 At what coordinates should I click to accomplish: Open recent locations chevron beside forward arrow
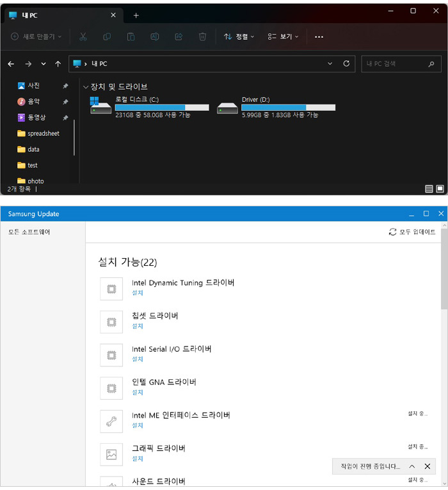click(44, 64)
